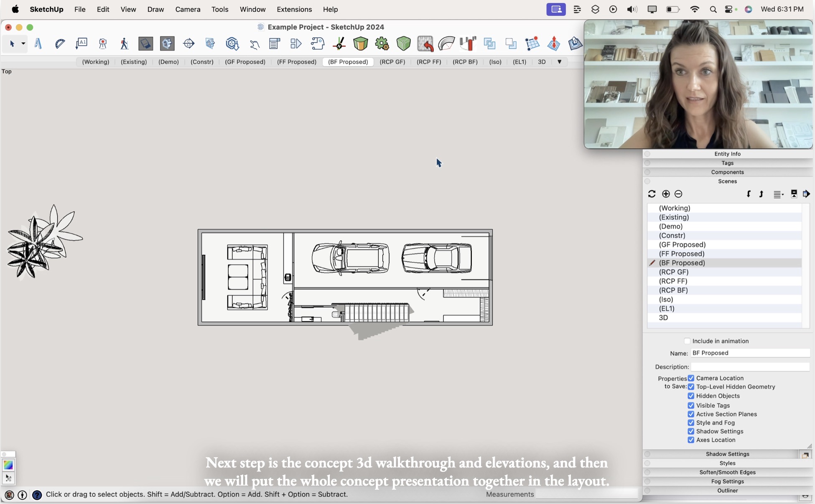Viewport: 815px width, 504px height.
Task: Select the Protractor tool
Action: (60, 43)
